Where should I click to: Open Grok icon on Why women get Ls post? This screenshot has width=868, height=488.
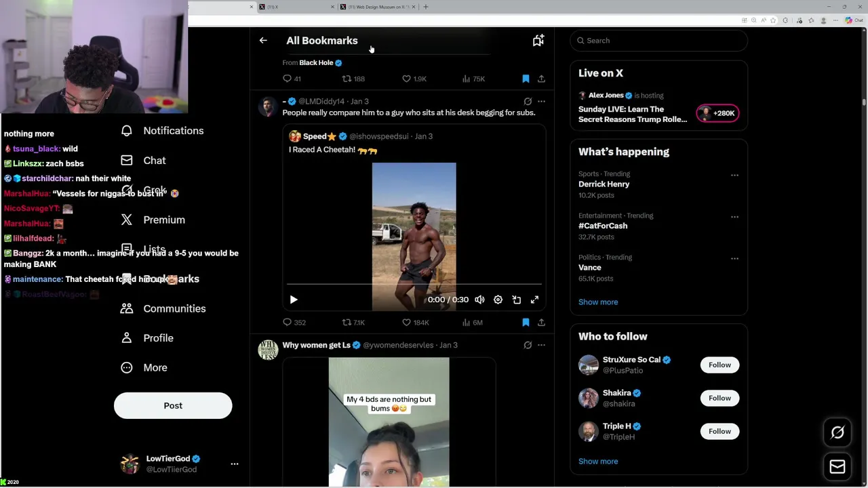(528, 345)
